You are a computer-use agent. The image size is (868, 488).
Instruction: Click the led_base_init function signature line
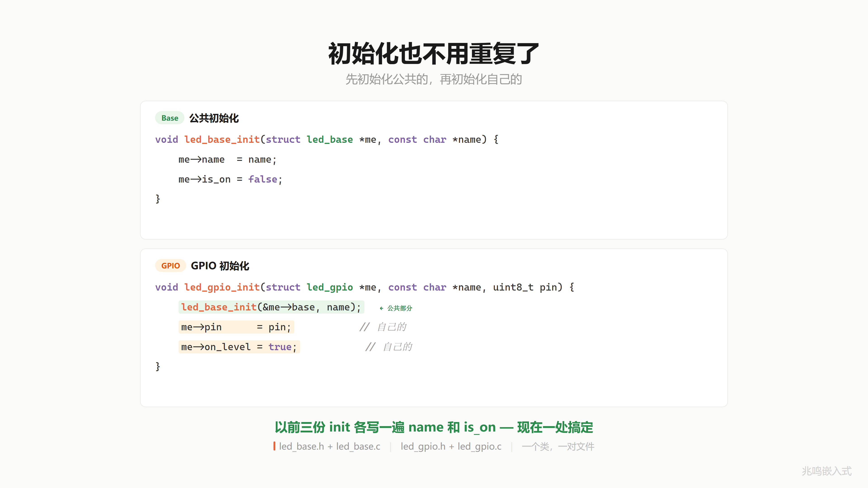pyautogui.click(x=327, y=139)
